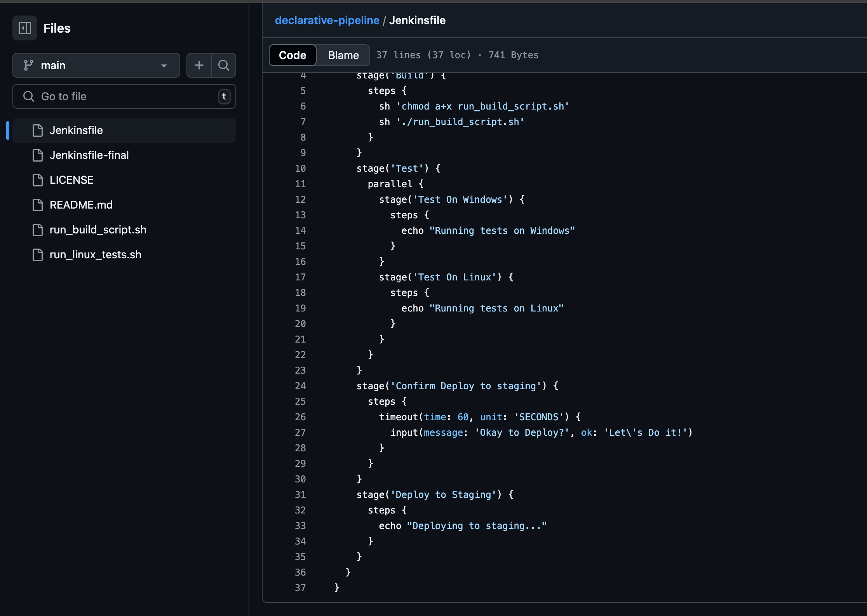
Task: Click the 'Deploy to Staging' stage string
Action: click(x=444, y=495)
